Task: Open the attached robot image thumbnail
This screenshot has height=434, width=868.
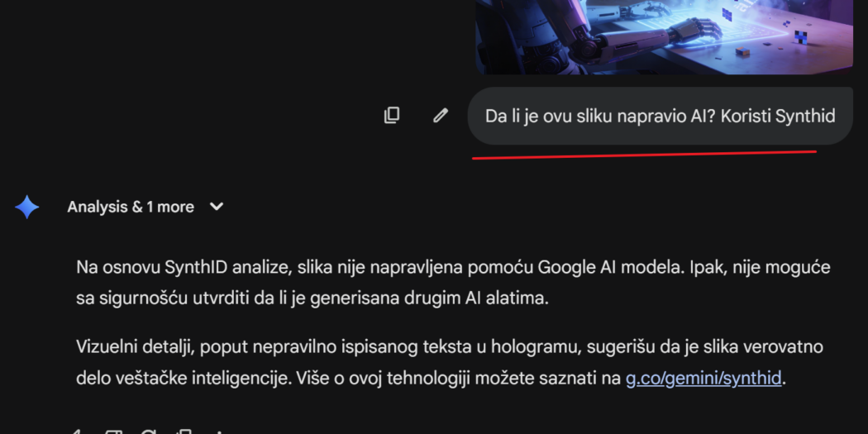Action: coord(664,36)
